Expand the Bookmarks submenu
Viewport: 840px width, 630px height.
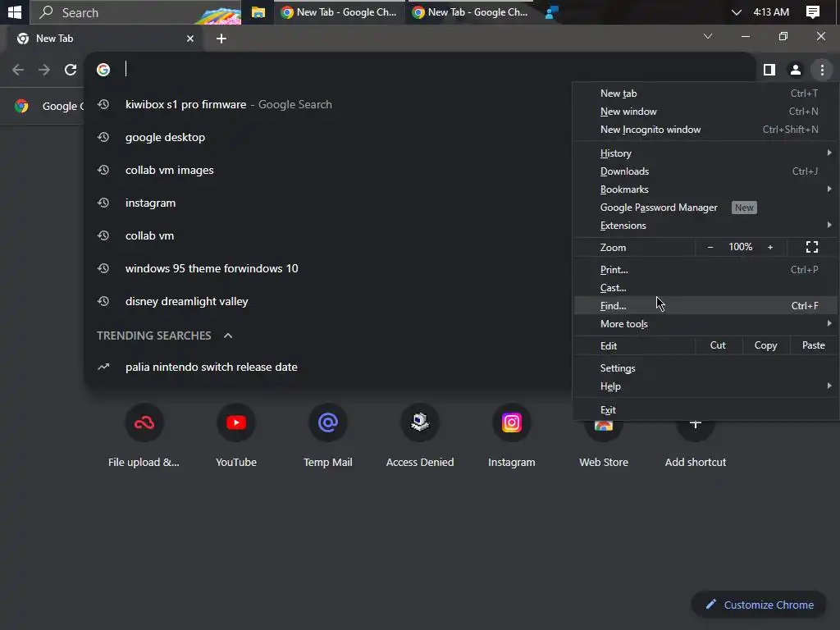pyautogui.click(x=706, y=189)
